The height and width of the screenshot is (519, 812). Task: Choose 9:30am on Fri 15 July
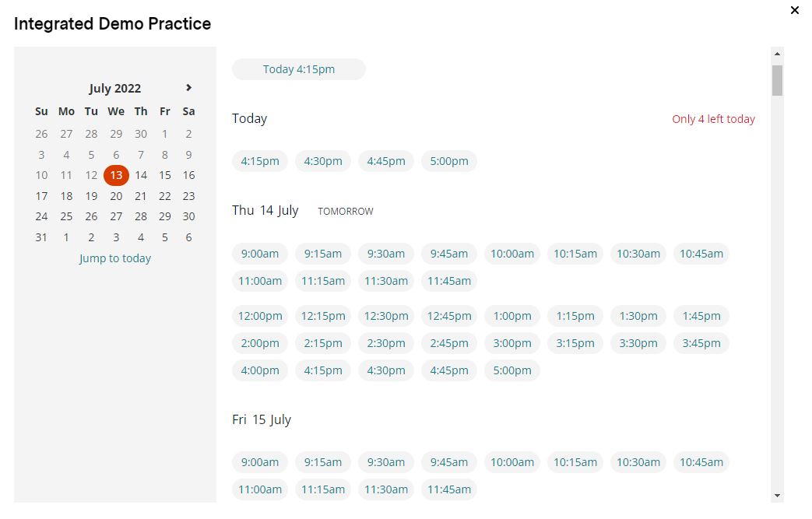point(386,462)
